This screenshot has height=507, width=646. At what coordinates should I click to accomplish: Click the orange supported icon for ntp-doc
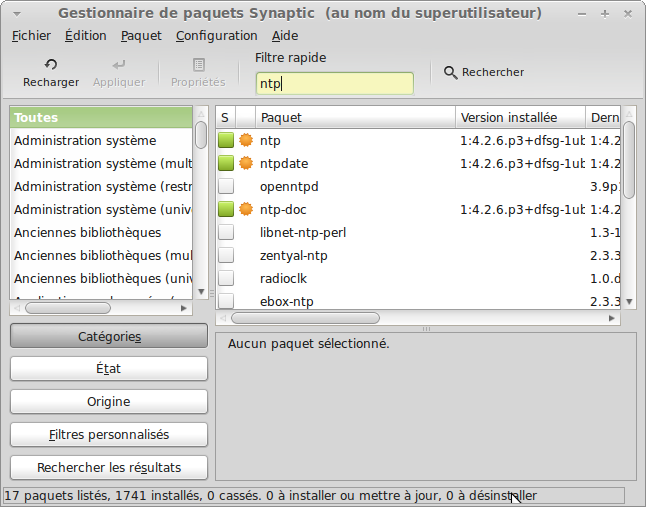(246, 210)
